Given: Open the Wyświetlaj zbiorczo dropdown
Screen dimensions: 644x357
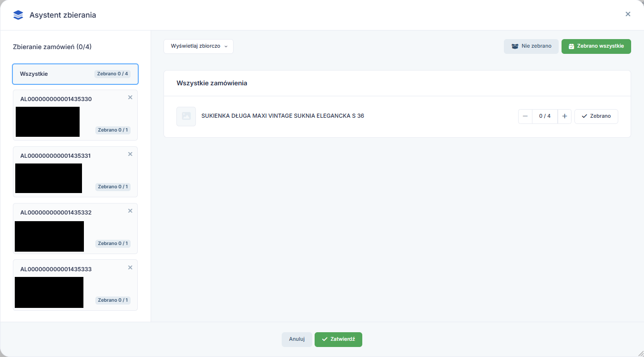Looking at the screenshot, I should [198, 47].
